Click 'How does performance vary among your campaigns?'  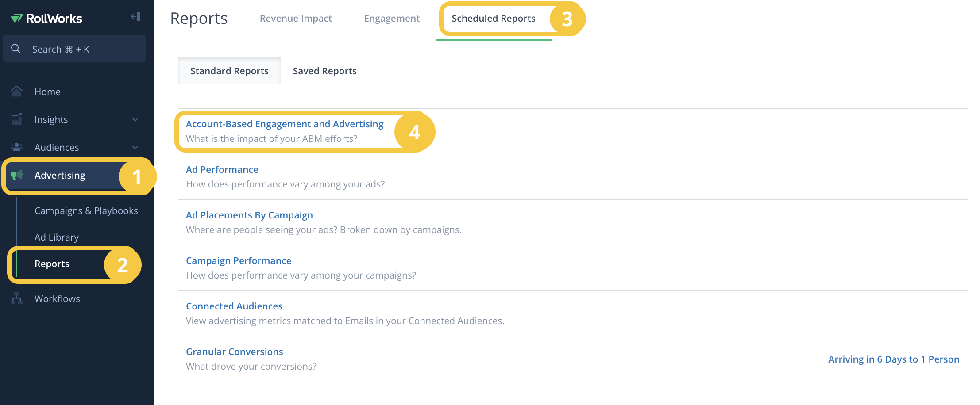pyautogui.click(x=301, y=275)
